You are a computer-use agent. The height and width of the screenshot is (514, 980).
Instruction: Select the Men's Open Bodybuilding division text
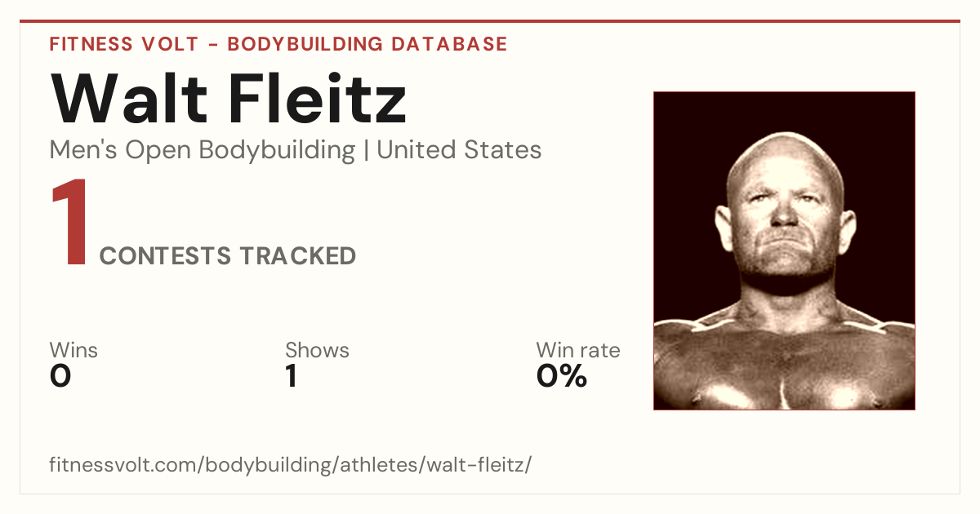(x=203, y=151)
